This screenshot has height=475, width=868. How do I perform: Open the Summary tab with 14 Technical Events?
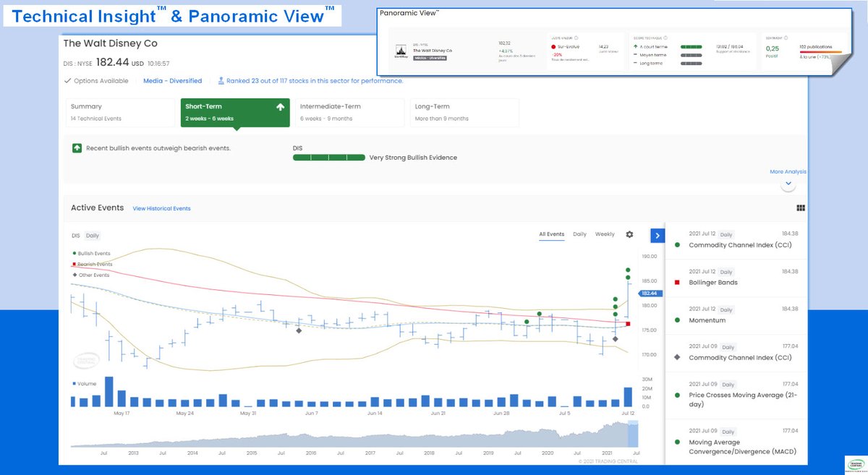tap(121, 112)
